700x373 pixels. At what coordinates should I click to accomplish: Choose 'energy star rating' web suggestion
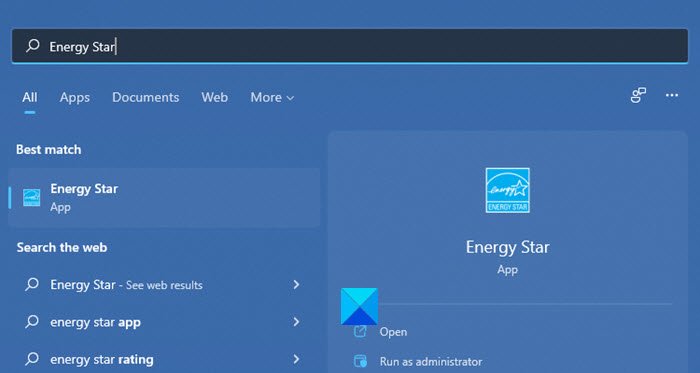[x=164, y=359]
